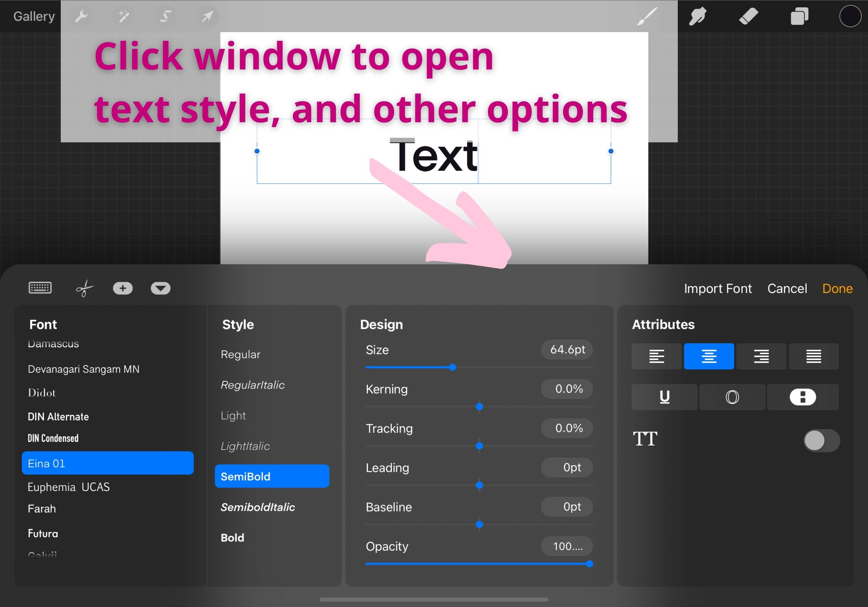The image size is (868, 607).
Task: Import Font into Procreate
Action: coord(718,288)
